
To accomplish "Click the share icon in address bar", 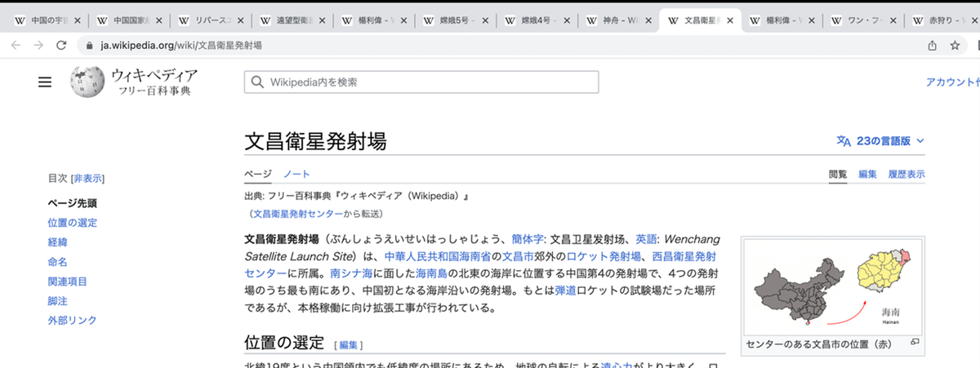I will [932, 46].
